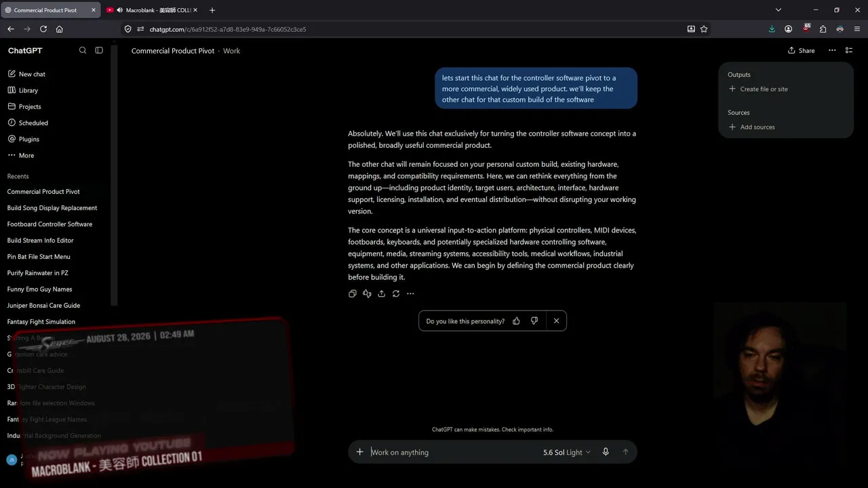This screenshot has height=488, width=868.
Task: Rate the response with thumbs icon below message
Action: pos(367,293)
